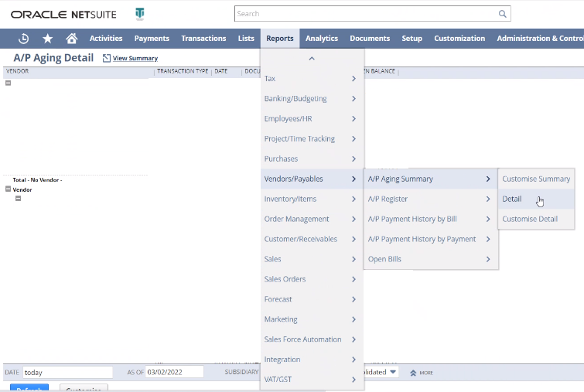Go to the Home icon
Viewport: 584px width, 392px height.
[x=71, y=38]
